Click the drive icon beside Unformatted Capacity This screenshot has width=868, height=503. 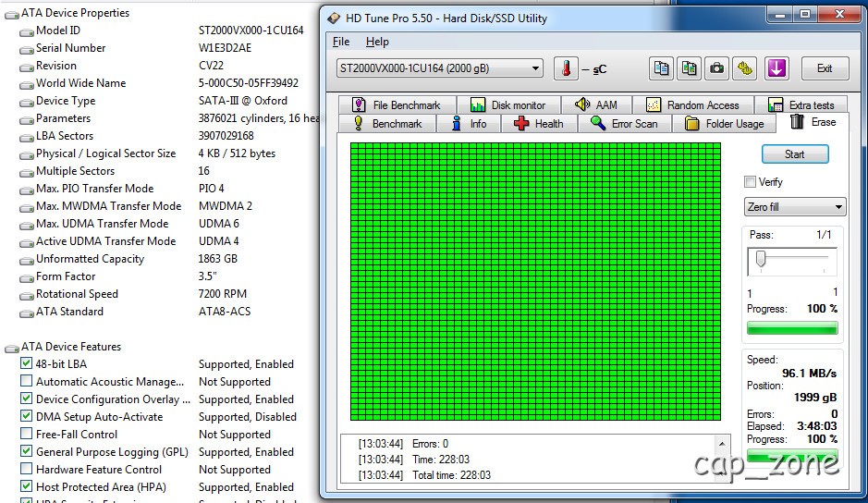pyautogui.click(x=26, y=261)
